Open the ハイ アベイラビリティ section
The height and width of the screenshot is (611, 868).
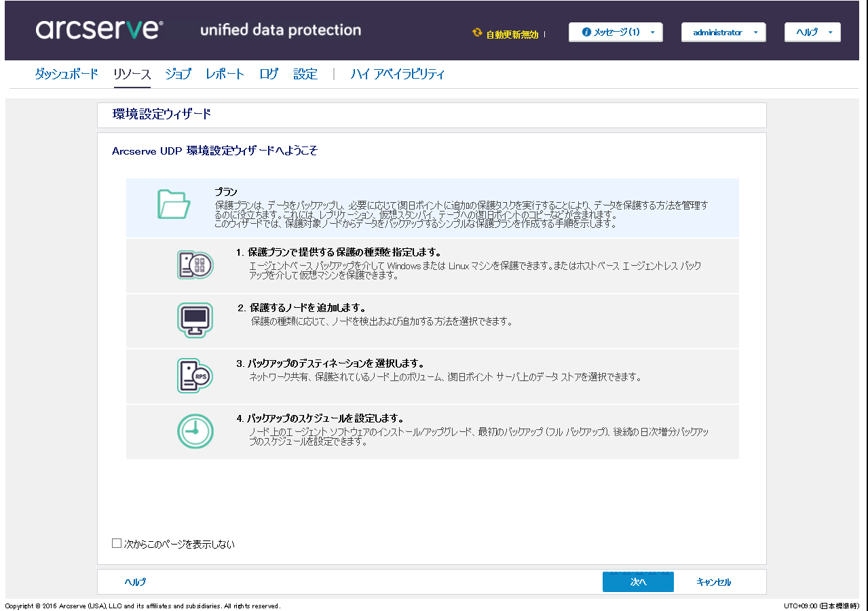397,74
